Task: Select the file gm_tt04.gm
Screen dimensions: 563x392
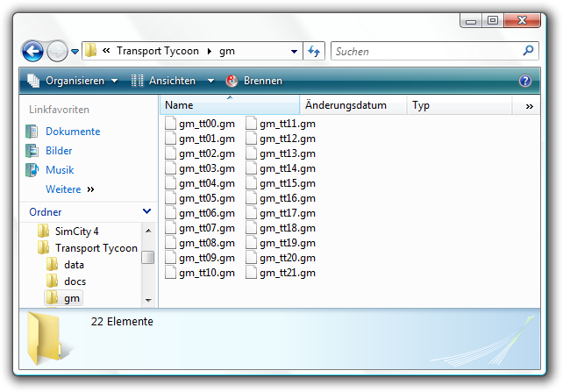Action: [x=207, y=183]
